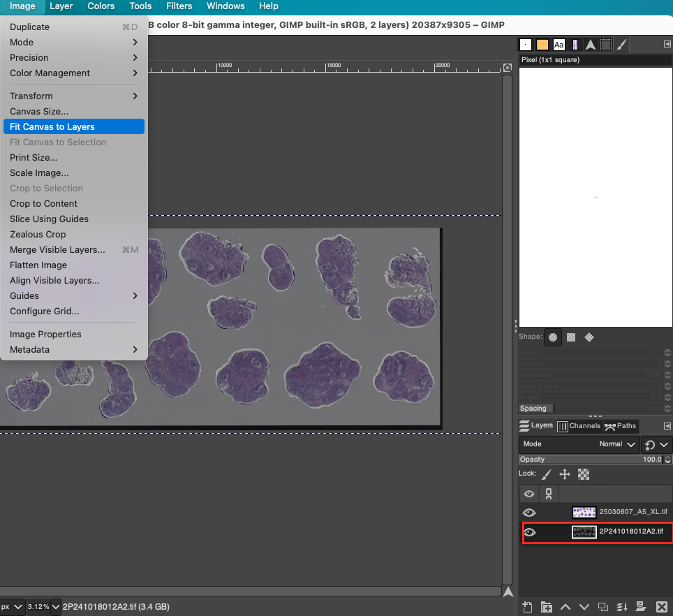The width and height of the screenshot is (673, 616).
Task: Create a new layer group
Action: click(547, 607)
